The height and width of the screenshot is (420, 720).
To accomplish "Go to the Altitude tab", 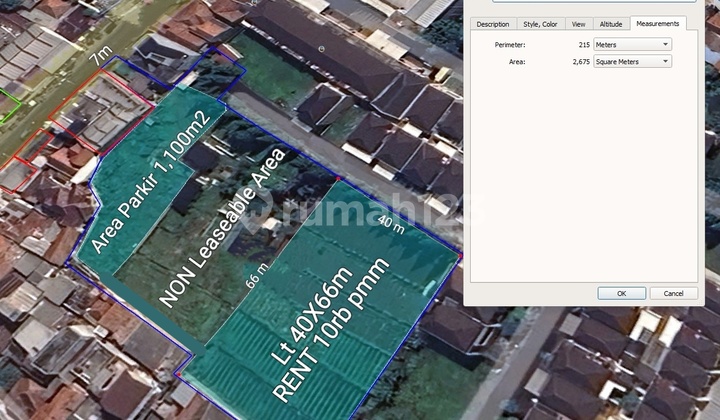I will pyautogui.click(x=610, y=24).
